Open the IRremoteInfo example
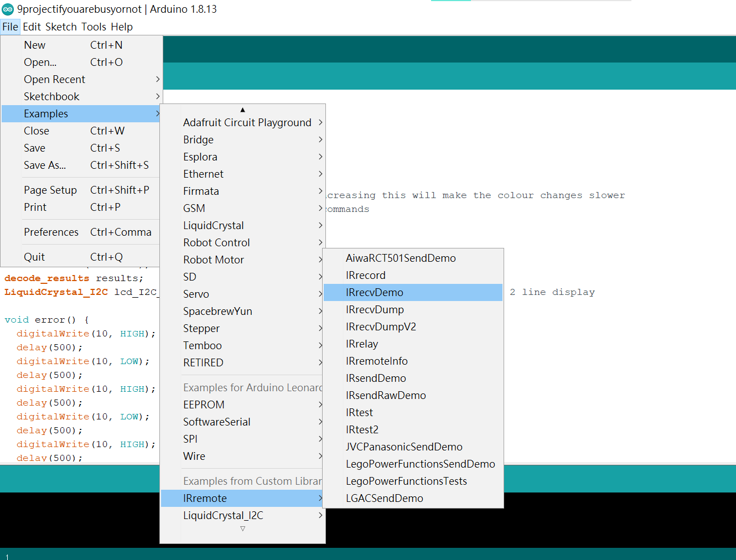Image resolution: width=736 pixels, height=560 pixels. (x=413, y=361)
